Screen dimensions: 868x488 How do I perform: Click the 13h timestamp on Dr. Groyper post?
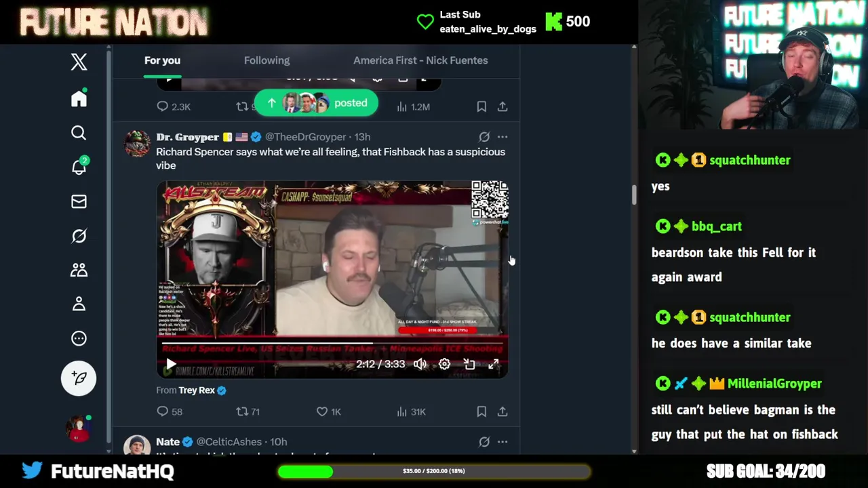pyautogui.click(x=362, y=137)
